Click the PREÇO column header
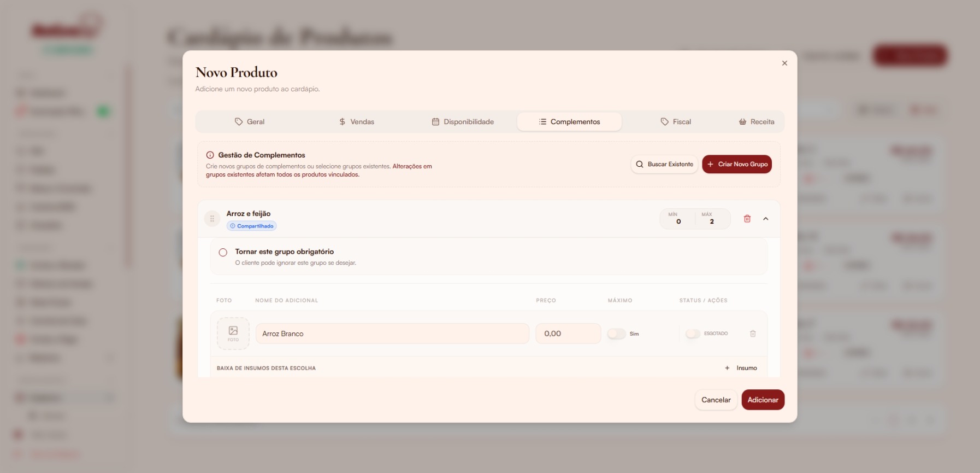980x473 pixels. pyautogui.click(x=546, y=300)
